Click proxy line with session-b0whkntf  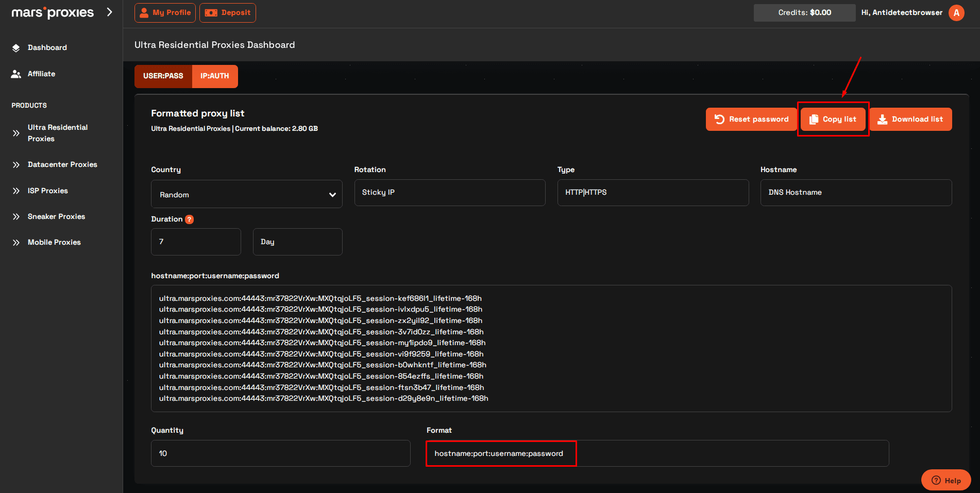click(x=323, y=365)
